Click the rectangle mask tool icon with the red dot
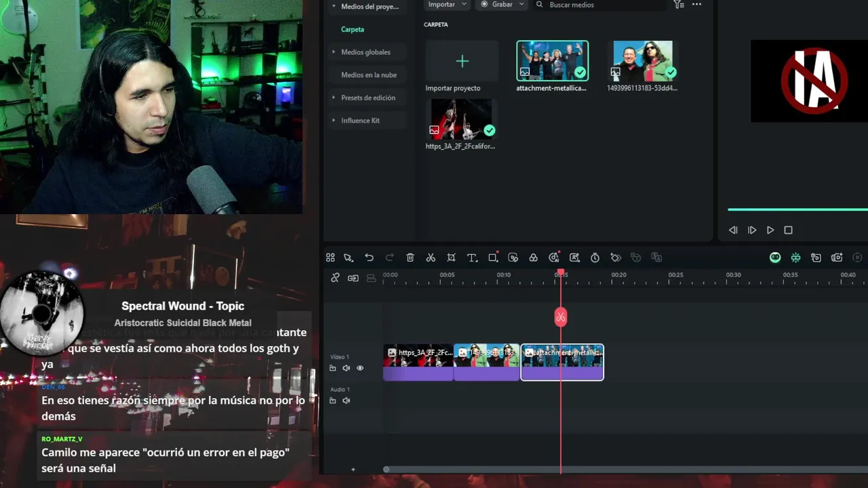The height and width of the screenshot is (488, 868). [493, 257]
